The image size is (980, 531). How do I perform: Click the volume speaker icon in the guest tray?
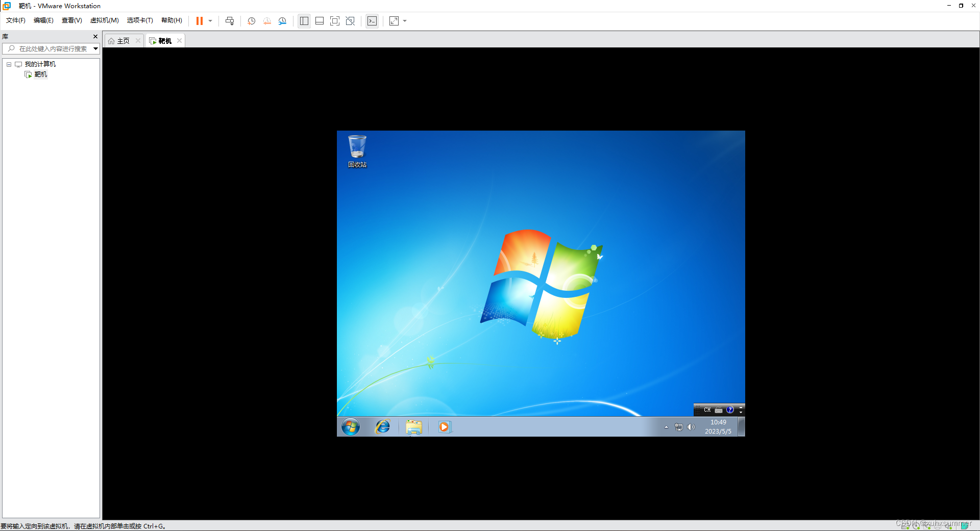pyautogui.click(x=691, y=427)
